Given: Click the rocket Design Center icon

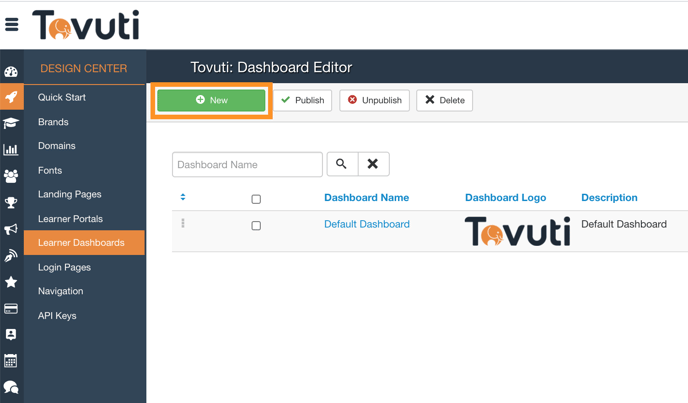Looking at the screenshot, I should pyautogui.click(x=11, y=98).
